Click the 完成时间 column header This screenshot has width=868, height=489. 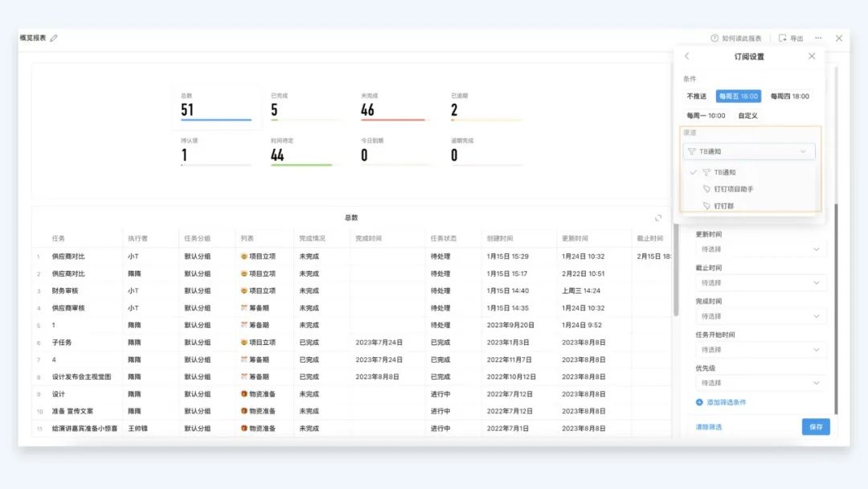(369, 239)
